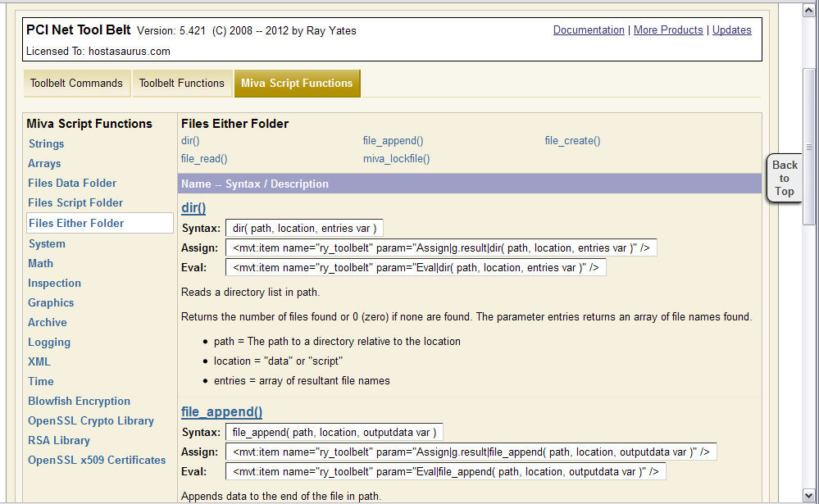The width and height of the screenshot is (819, 504).
Task: Click the "entries = array of resultant file names" bullet
Action: [302, 381]
